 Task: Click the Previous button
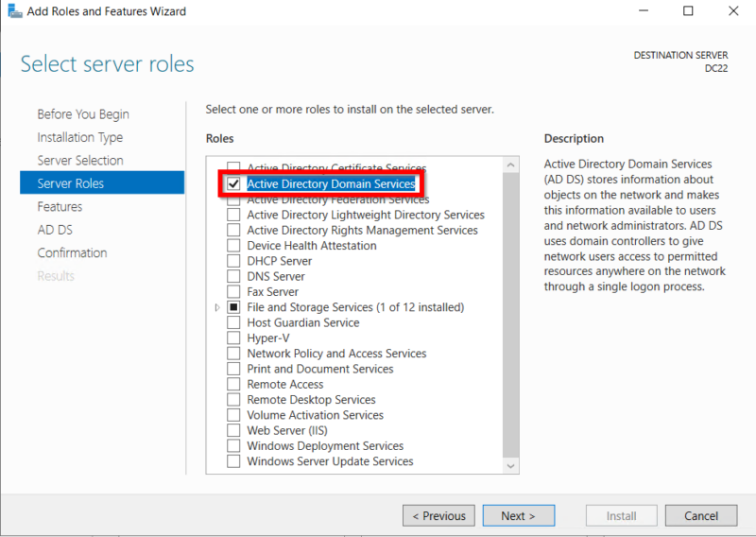(x=438, y=516)
